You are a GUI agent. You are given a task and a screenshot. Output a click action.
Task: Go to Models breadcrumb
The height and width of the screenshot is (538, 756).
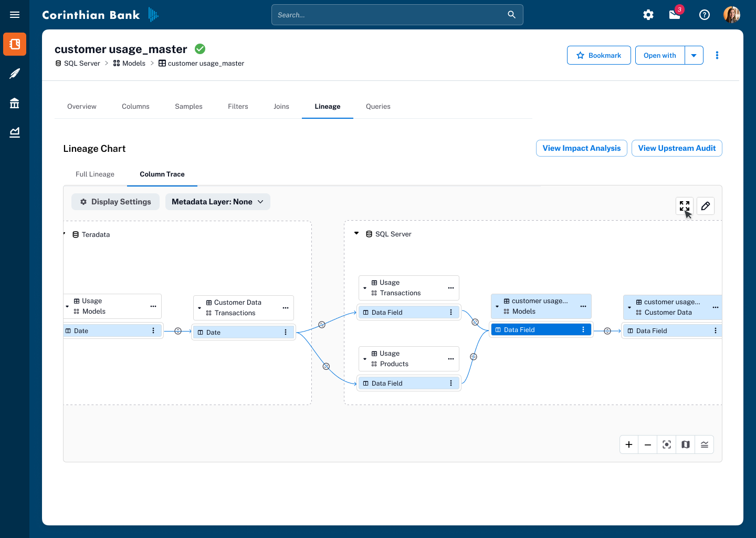click(x=129, y=63)
